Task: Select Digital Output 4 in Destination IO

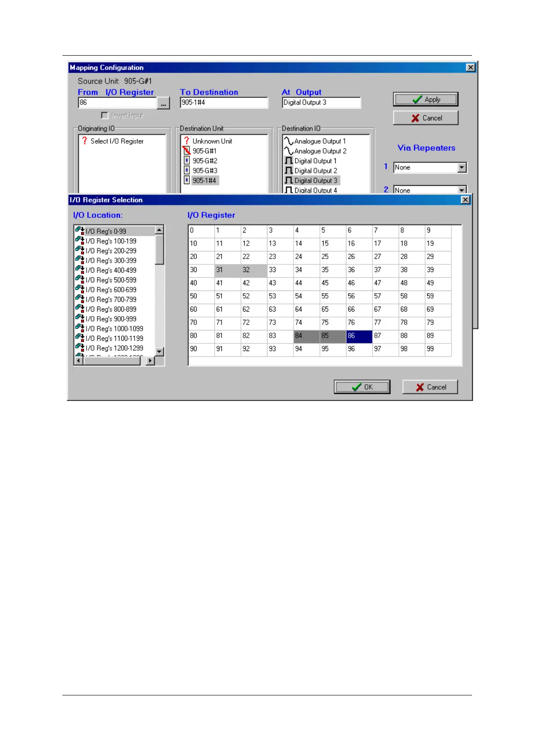Action: click(315, 190)
